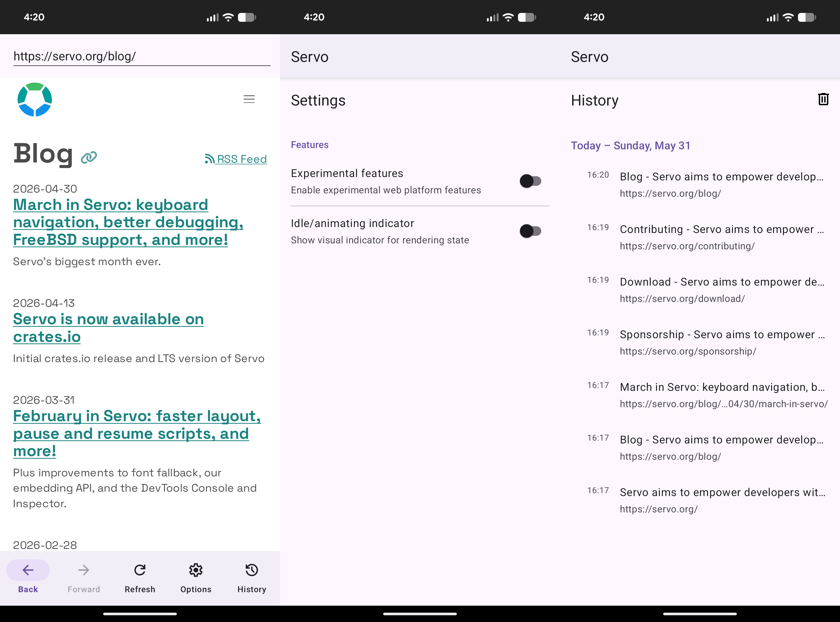The image size is (840, 622).
Task: Enable the Experimental features switch
Action: coord(530,181)
